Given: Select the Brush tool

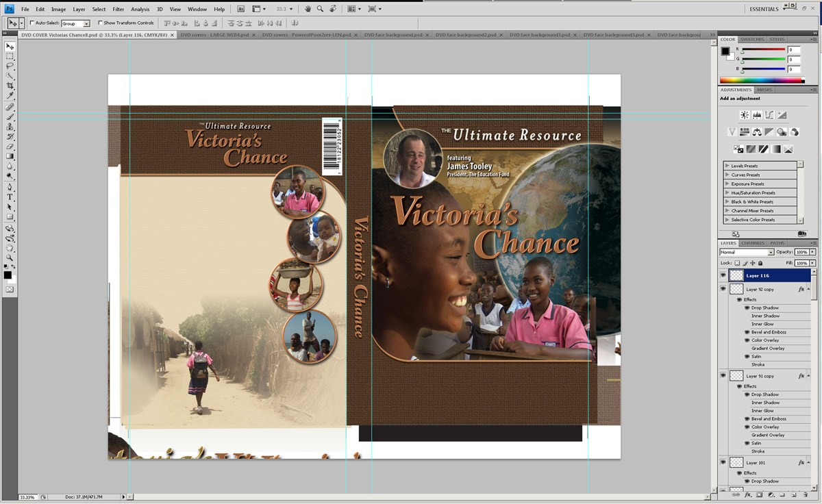Looking at the screenshot, I should [10, 117].
